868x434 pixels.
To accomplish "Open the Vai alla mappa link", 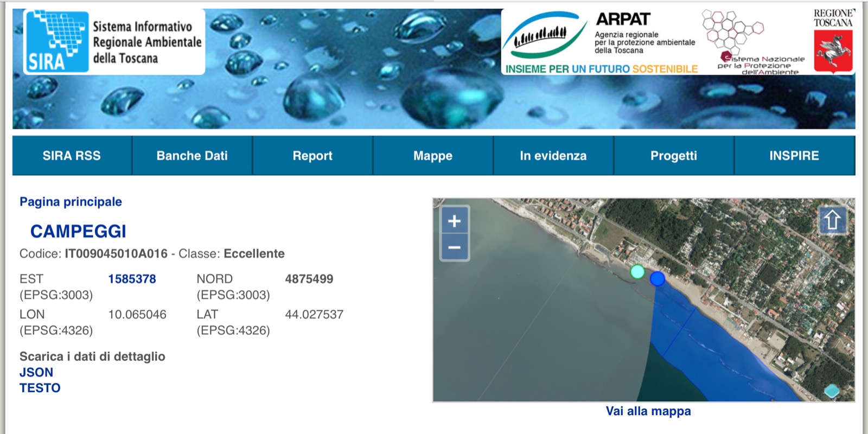I will [x=648, y=411].
